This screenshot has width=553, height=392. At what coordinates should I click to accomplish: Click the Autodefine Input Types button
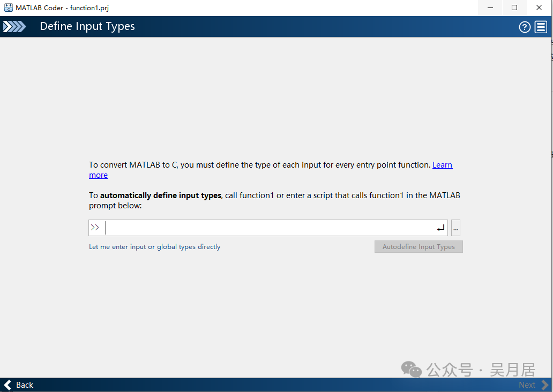click(x=419, y=247)
